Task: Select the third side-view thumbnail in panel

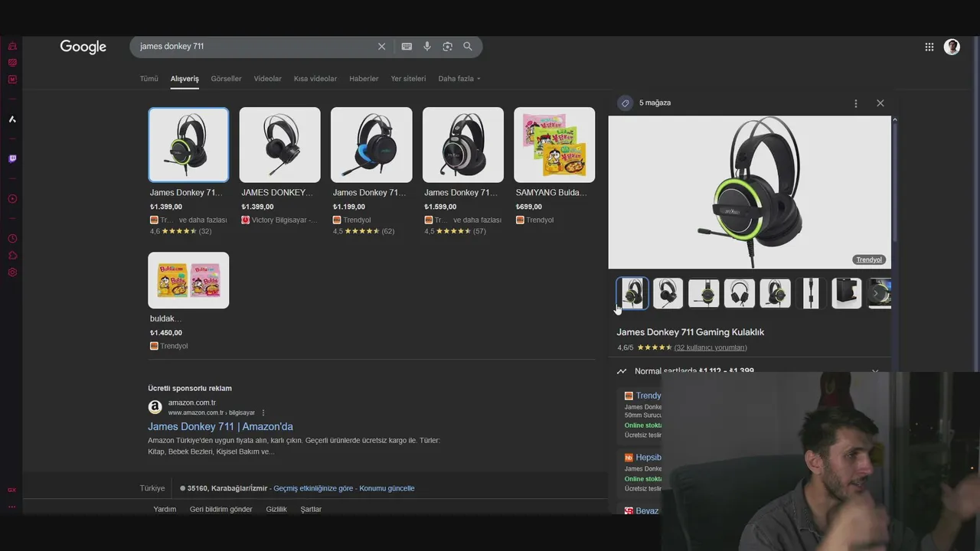Action: click(704, 293)
